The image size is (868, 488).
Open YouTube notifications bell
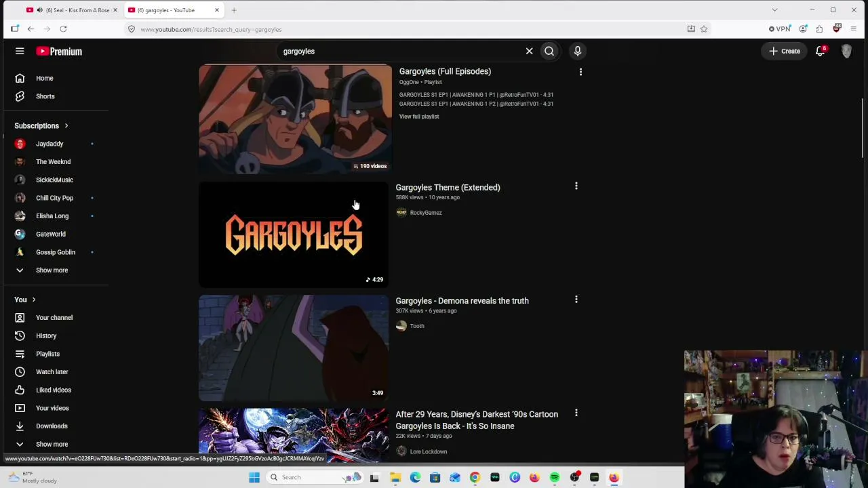click(821, 51)
